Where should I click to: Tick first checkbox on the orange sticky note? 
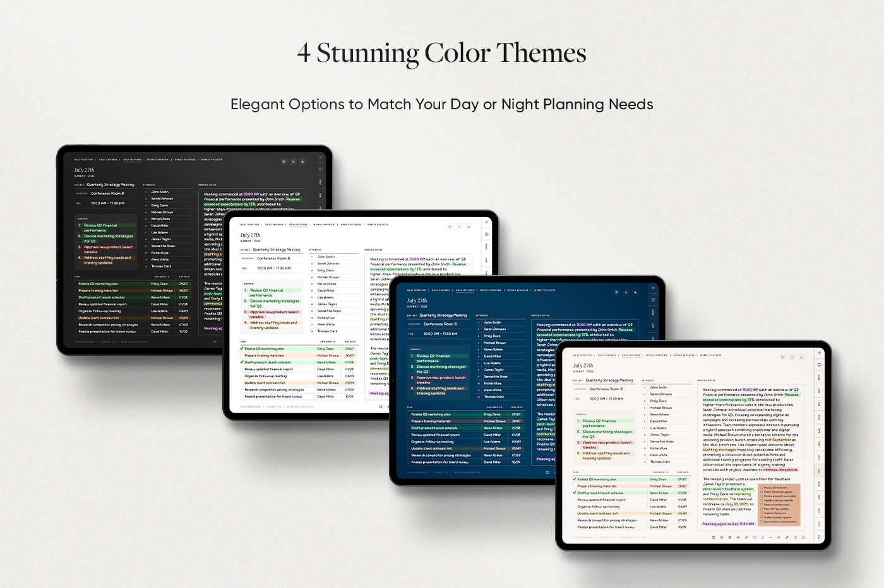coord(762,488)
